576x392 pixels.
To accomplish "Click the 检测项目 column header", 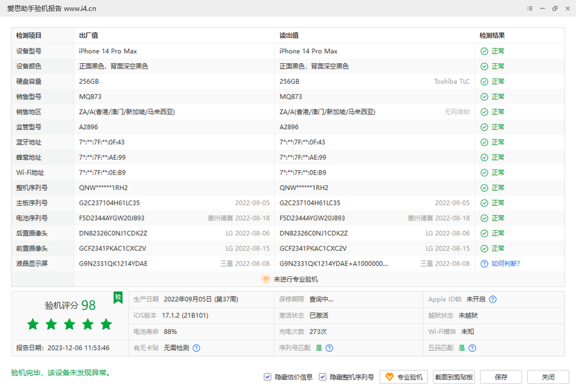I will click(x=29, y=36).
